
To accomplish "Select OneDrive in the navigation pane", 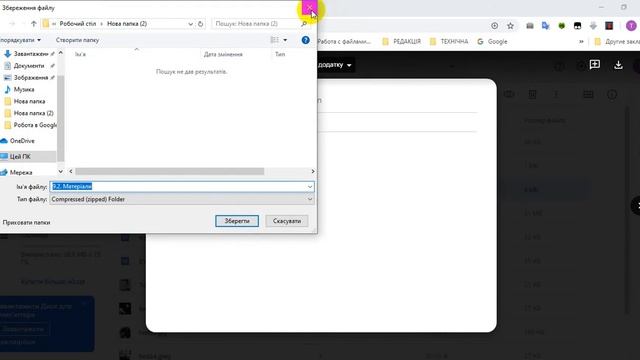I will coord(22,141).
